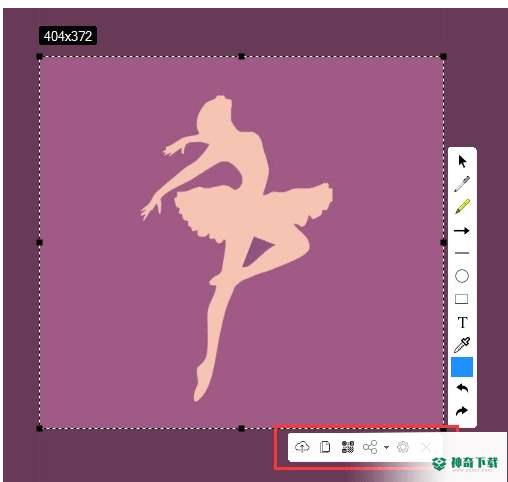Redo the last annotation
This screenshot has height=482, width=508.
coord(462,411)
